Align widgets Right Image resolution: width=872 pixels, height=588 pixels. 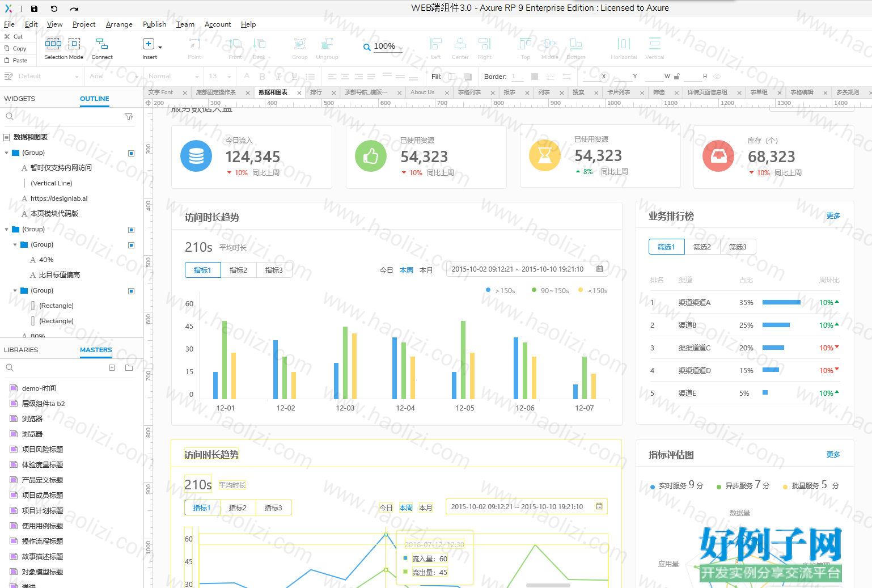click(485, 48)
